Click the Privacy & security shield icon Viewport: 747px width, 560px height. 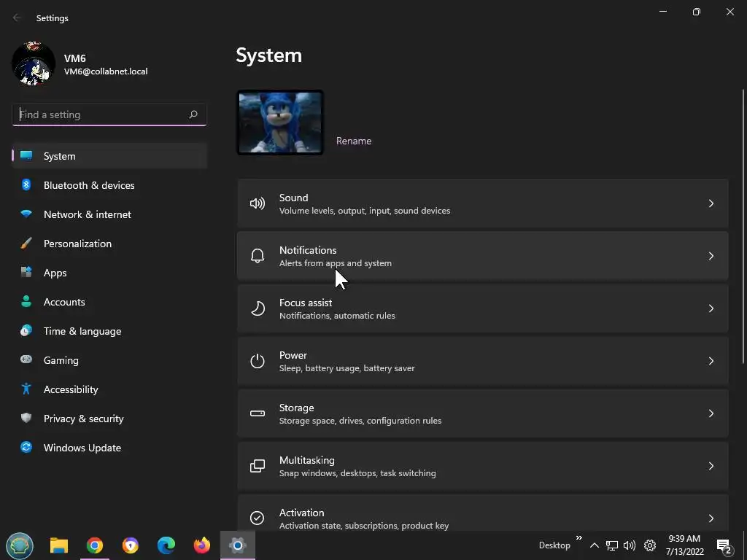point(26,418)
